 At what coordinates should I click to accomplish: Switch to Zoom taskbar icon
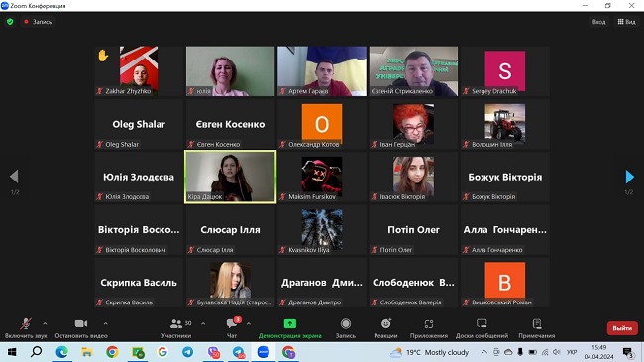click(264, 352)
